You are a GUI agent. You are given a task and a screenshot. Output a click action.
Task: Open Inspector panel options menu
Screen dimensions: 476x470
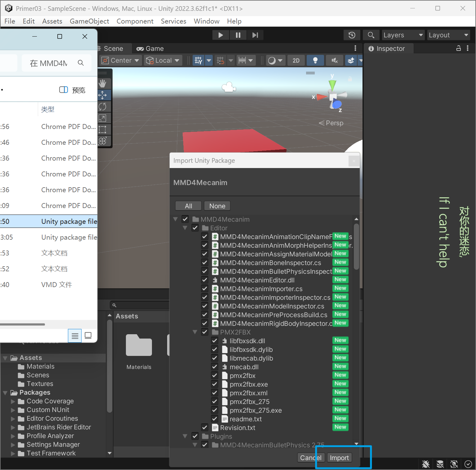click(x=468, y=48)
